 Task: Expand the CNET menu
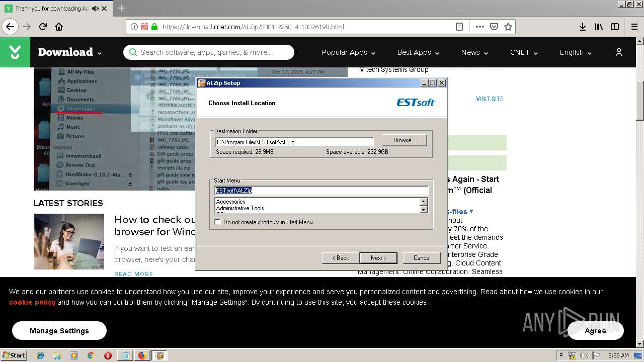[524, 52]
